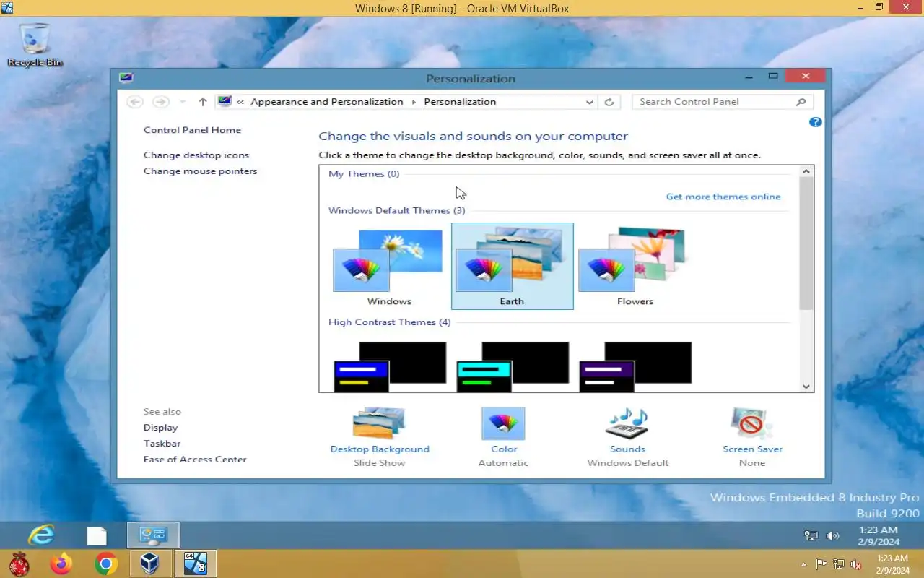Open the Taskbar link under See also

point(162,444)
